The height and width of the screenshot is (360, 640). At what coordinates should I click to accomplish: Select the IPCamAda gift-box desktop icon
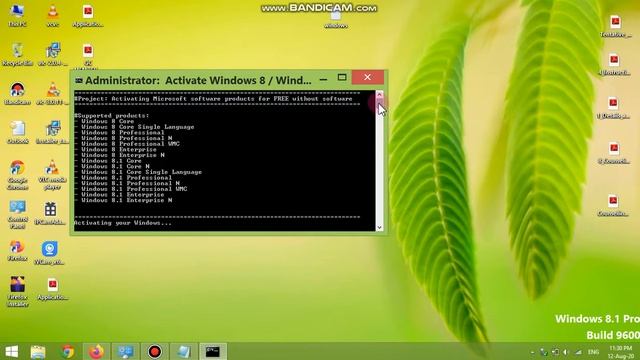pos(50,213)
